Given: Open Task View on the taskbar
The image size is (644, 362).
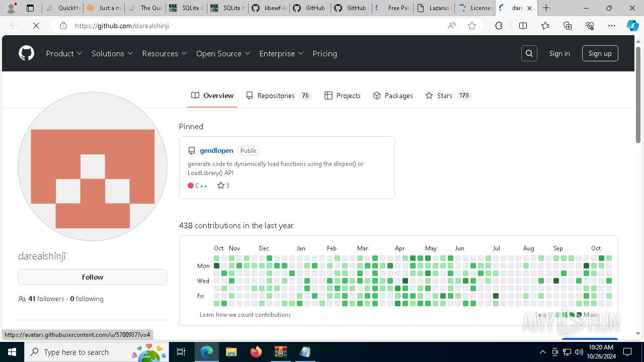Looking at the screenshot, I should pos(181,352).
